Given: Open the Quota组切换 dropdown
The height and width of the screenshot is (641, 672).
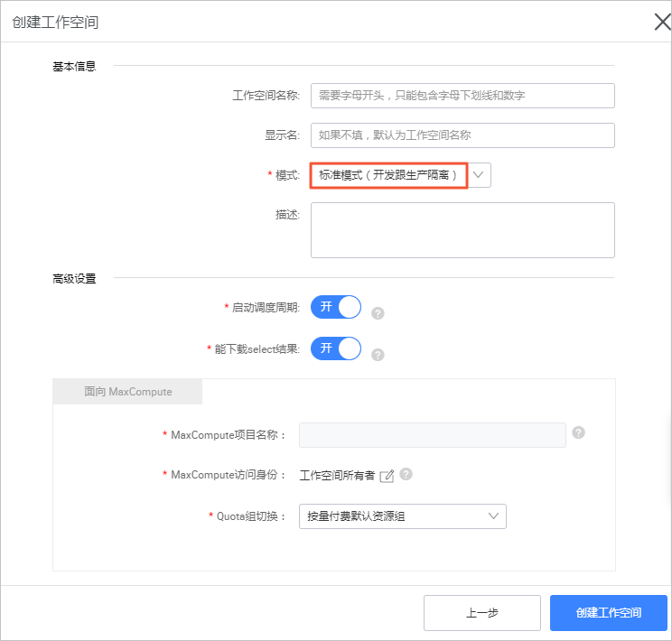Looking at the screenshot, I should (403, 516).
